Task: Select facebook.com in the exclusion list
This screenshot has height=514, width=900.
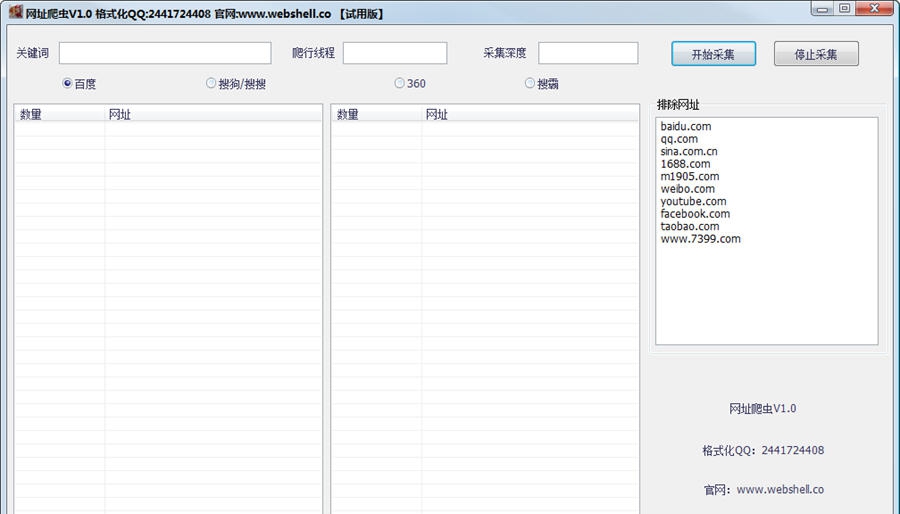Action: 695,214
